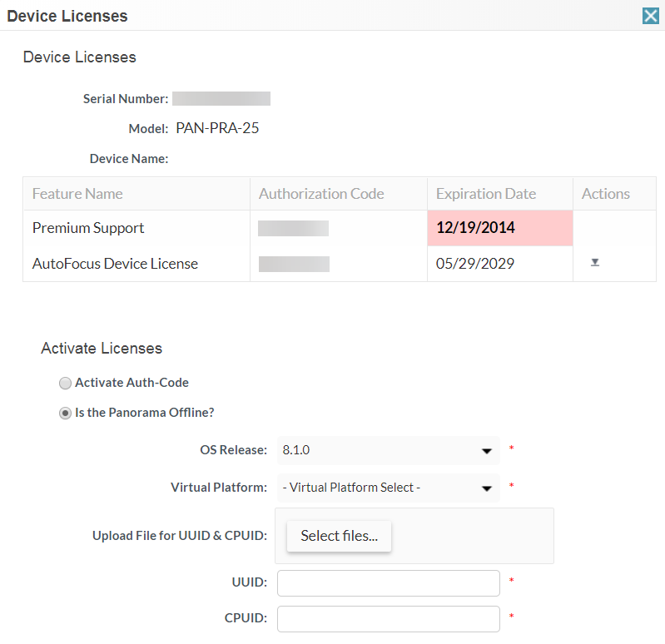Select the Premium Support row

tap(88, 228)
